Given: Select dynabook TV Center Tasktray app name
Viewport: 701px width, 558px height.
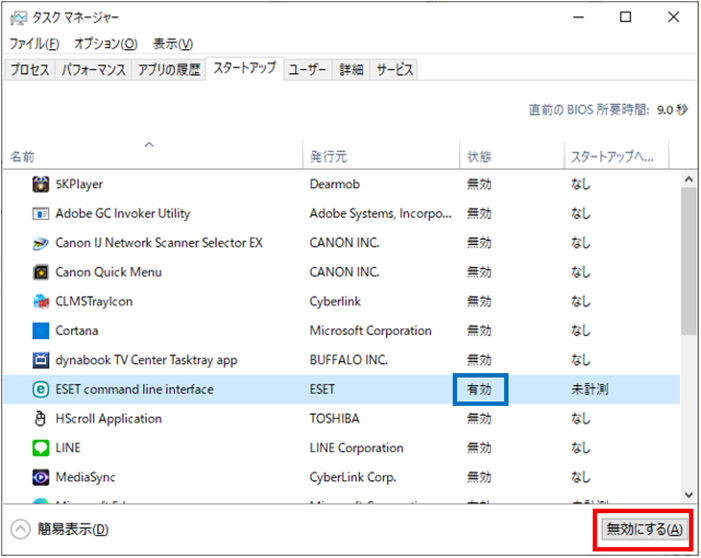Looking at the screenshot, I should click(146, 360).
